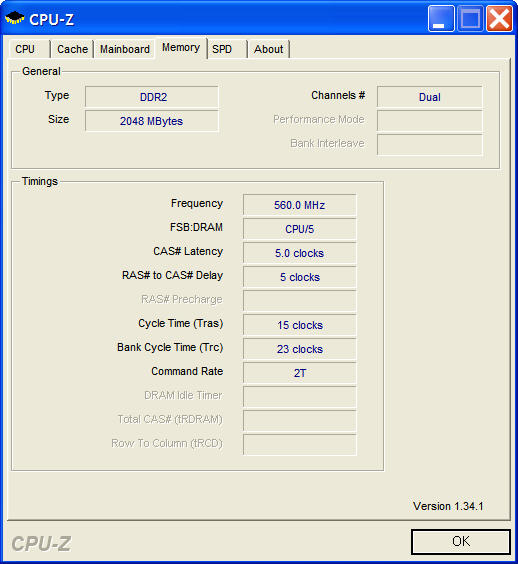The width and height of the screenshot is (518, 564).
Task: Click the Cycle Time (Tras) label
Action: pos(181,323)
